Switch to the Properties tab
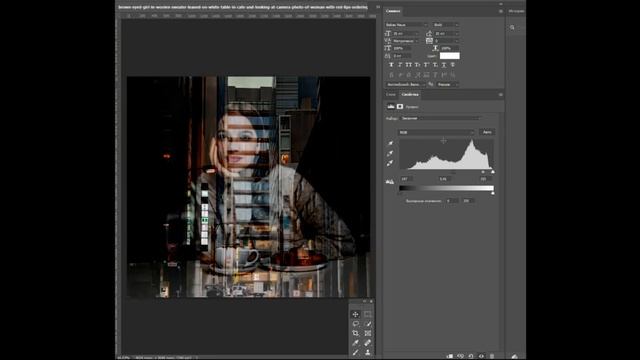 tap(410, 95)
